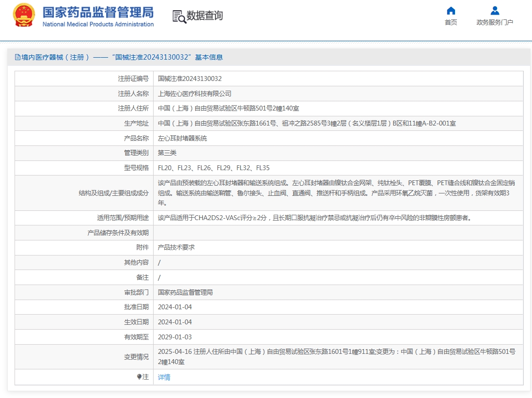
Task: Click registrant name 上海佐心医疗科技有限公司
Action: click(x=194, y=94)
